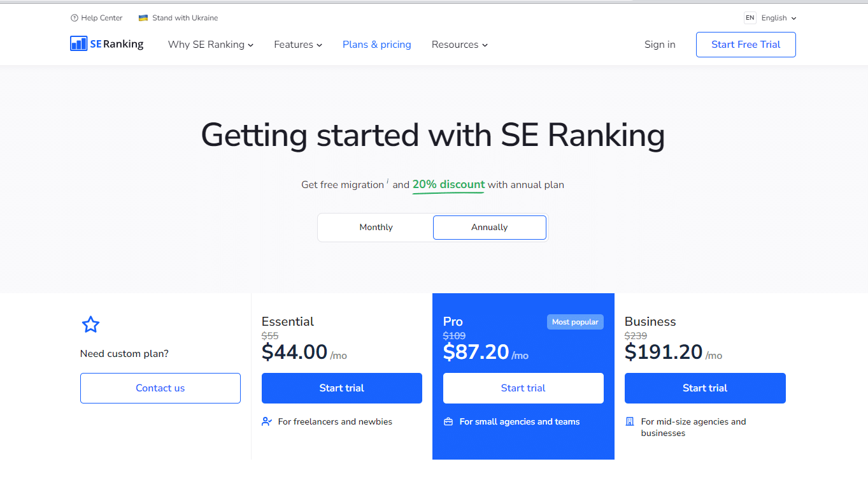Go to Plans & pricing page

click(x=377, y=45)
